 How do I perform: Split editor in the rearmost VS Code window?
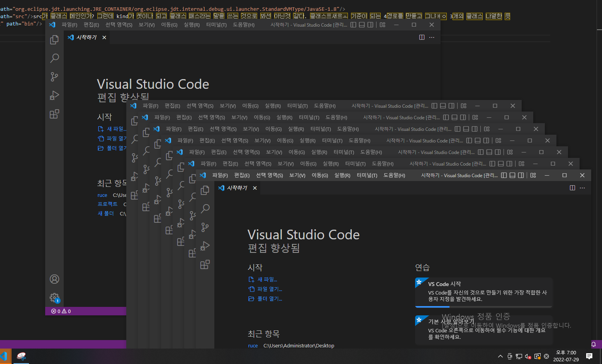point(422,37)
